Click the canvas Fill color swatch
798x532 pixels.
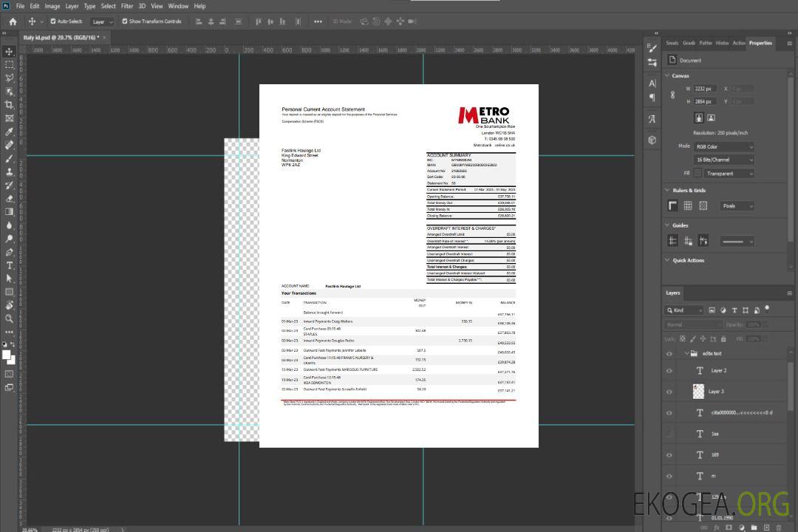698,174
